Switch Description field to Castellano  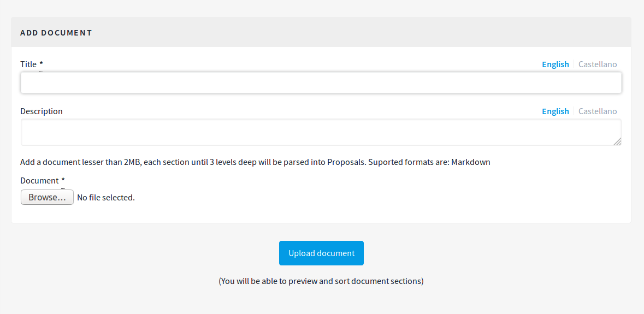[598, 111]
